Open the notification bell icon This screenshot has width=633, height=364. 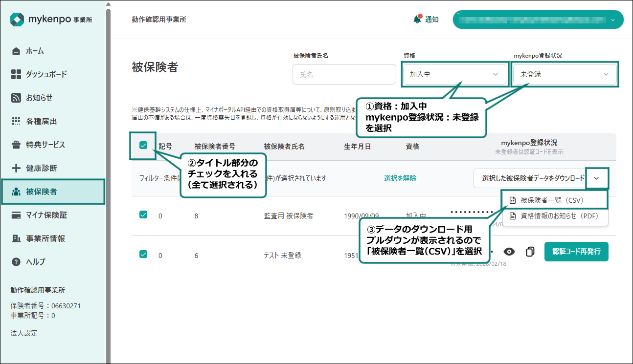coord(417,20)
